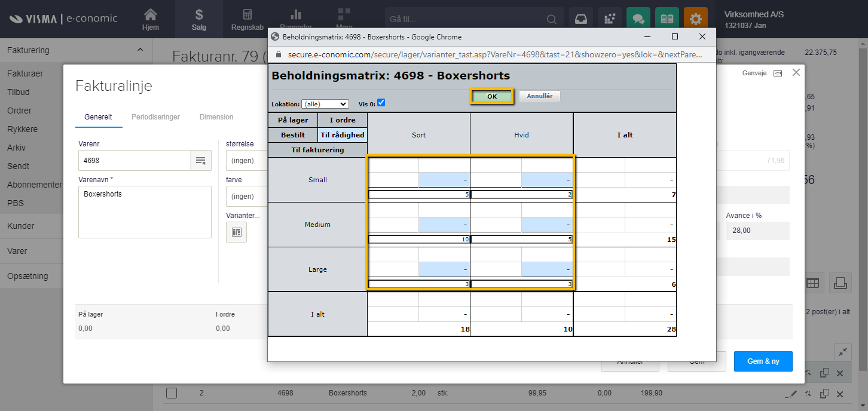The width and height of the screenshot is (868, 411).
Task: Click the Genveje shortcuts link
Action: pos(754,73)
